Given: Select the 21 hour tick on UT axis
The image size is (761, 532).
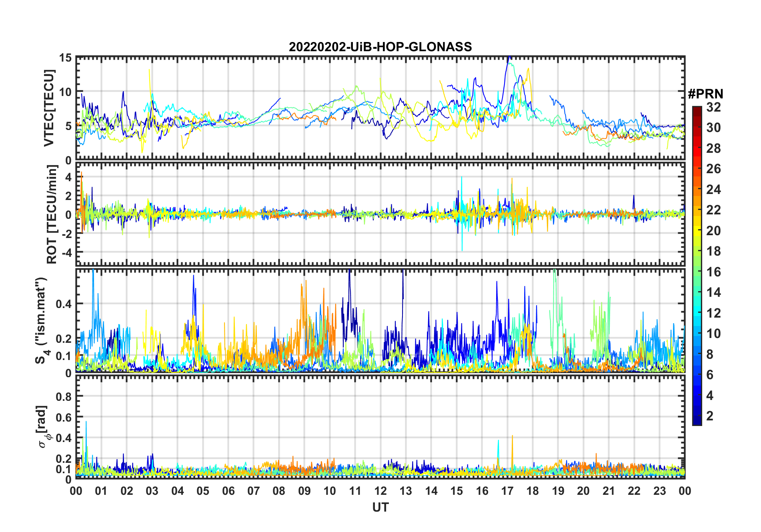Looking at the screenshot, I should click(x=609, y=491).
